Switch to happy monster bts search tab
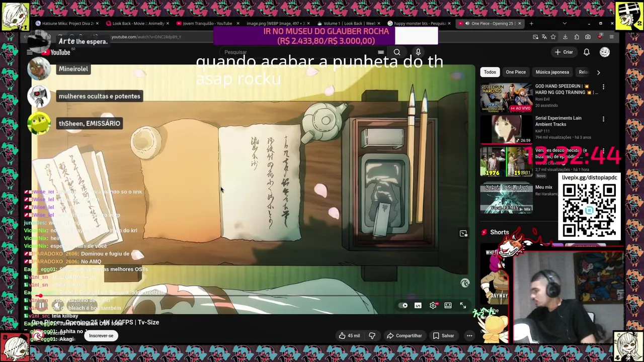The width and height of the screenshot is (644, 362). (x=419, y=23)
